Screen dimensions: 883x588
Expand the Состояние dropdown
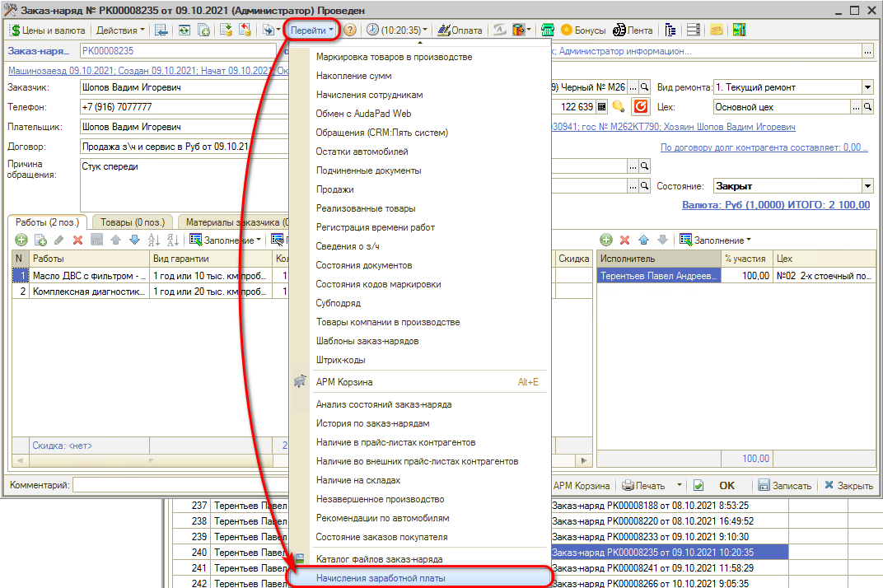[x=867, y=186]
